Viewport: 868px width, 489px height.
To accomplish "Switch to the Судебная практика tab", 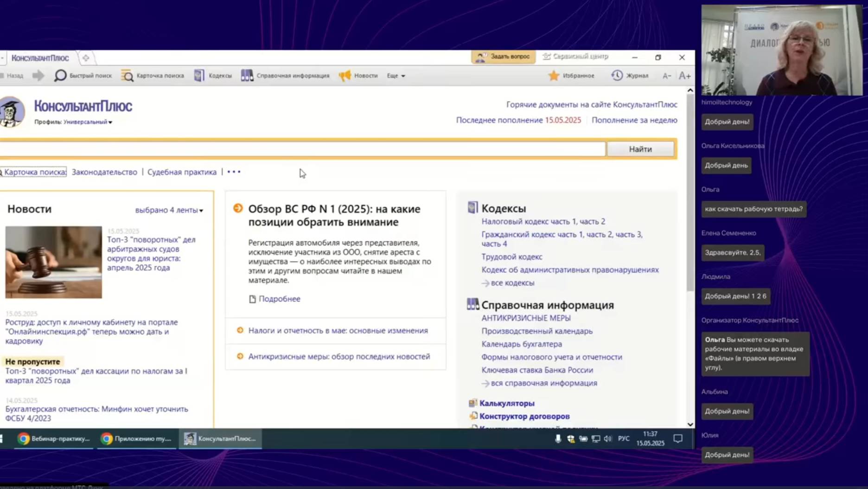I will (x=182, y=172).
